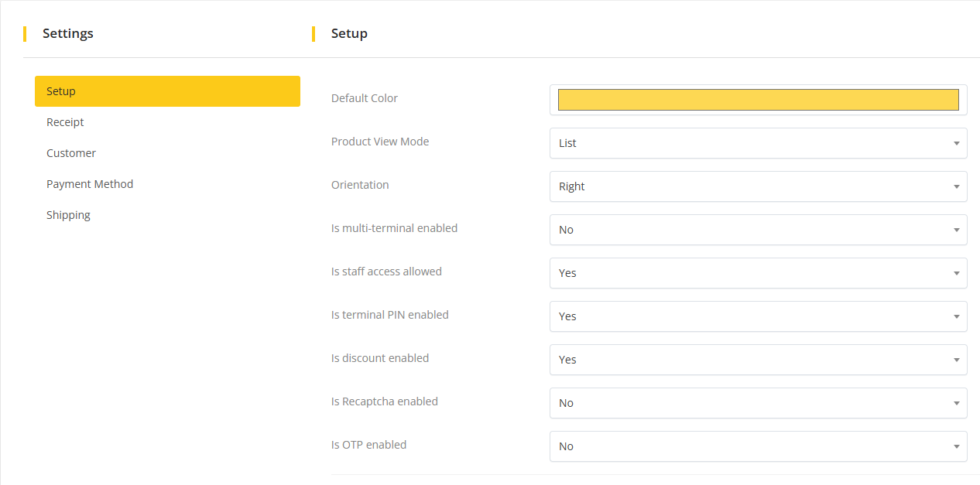Go to the Receipt settings

(x=65, y=122)
